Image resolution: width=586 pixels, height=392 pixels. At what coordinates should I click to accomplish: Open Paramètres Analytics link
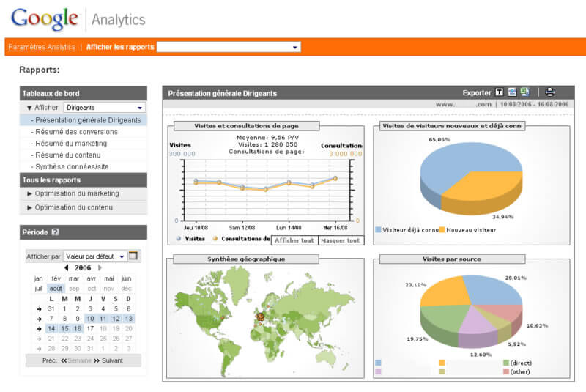pyautogui.click(x=42, y=47)
